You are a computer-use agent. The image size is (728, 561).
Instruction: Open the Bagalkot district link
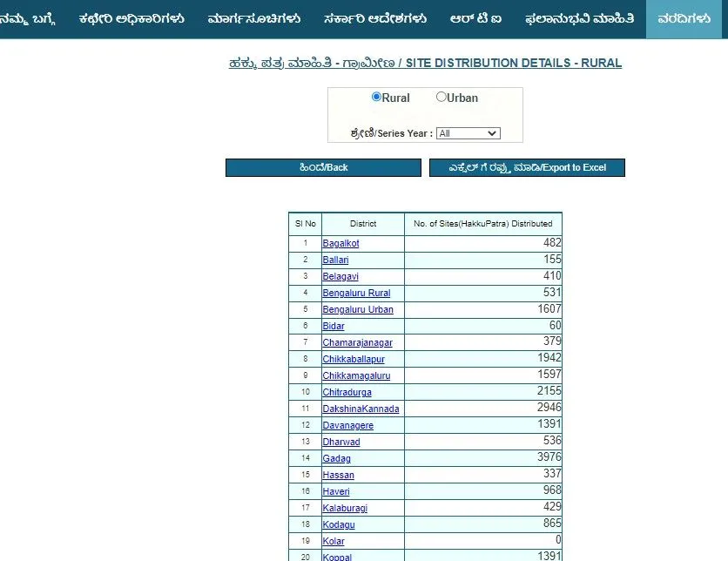[340, 244]
